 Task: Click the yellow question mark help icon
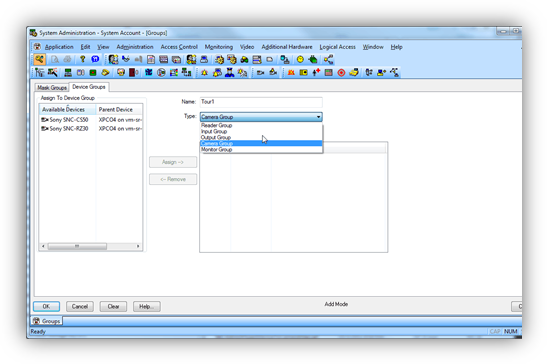point(82,59)
